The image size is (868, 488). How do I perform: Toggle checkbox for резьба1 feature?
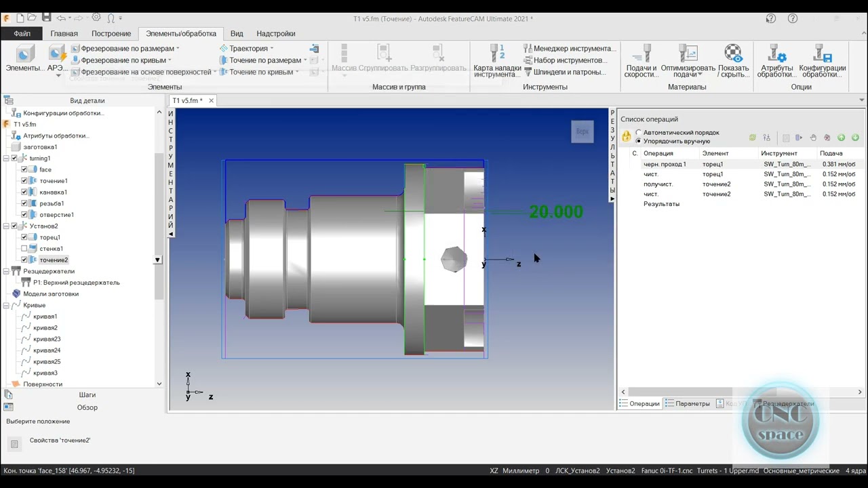[x=24, y=203]
